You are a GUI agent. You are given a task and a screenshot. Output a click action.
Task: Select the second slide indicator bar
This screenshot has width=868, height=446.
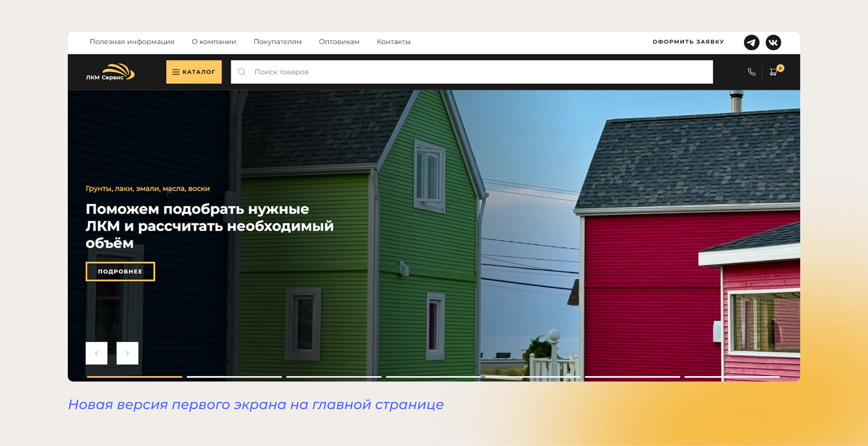pos(234,377)
